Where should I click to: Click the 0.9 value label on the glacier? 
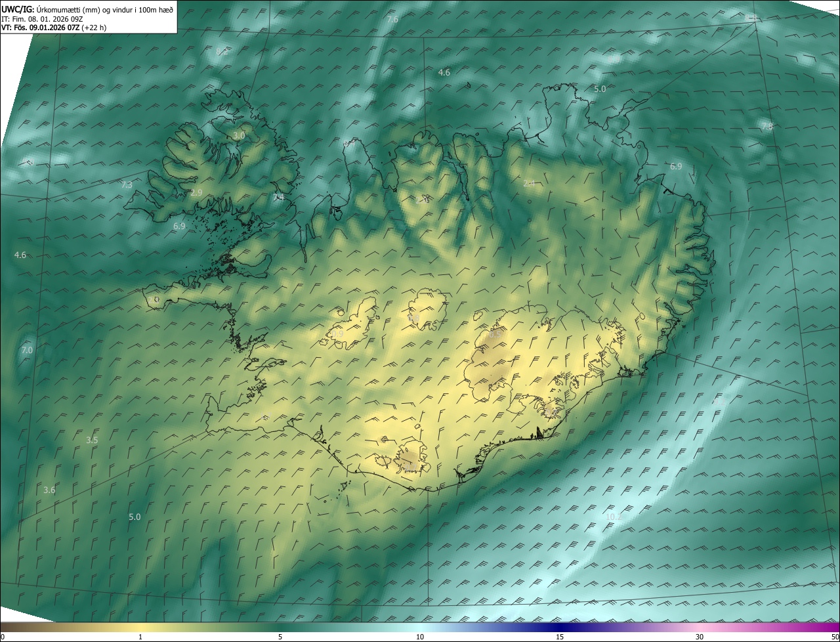pyautogui.click(x=338, y=333)
